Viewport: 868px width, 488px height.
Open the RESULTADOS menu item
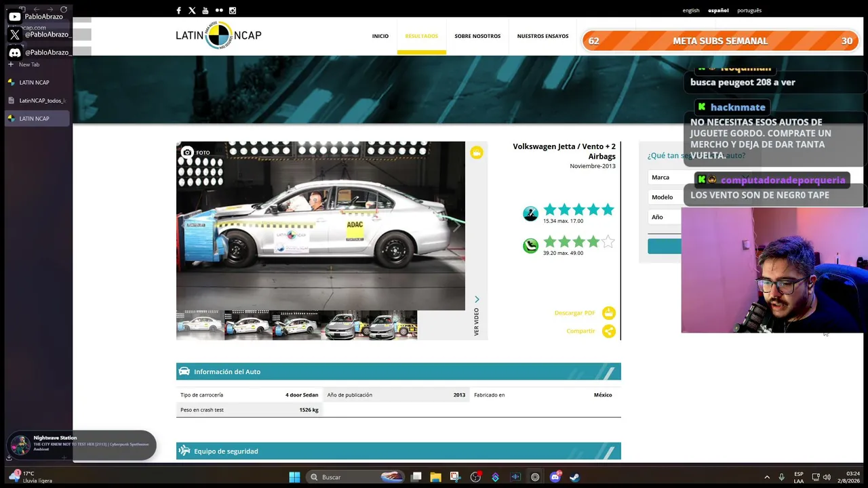pyautogui.click(x=422, y=36)
